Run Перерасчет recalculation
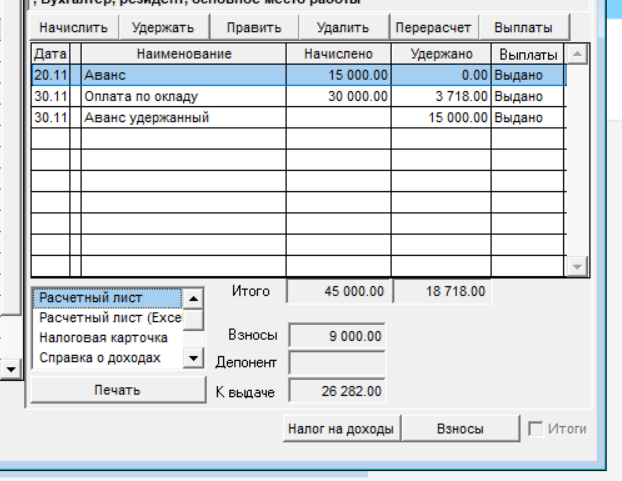The height and width of the screenshot is (481, 622). [434, 27]
